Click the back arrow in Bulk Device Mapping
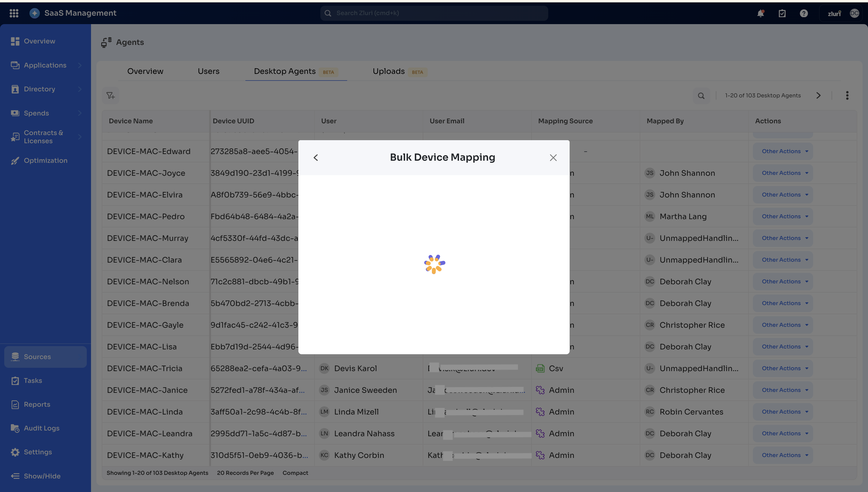This screenshot has height=492, width=868. pyautogui.click(x=316, y=157)
